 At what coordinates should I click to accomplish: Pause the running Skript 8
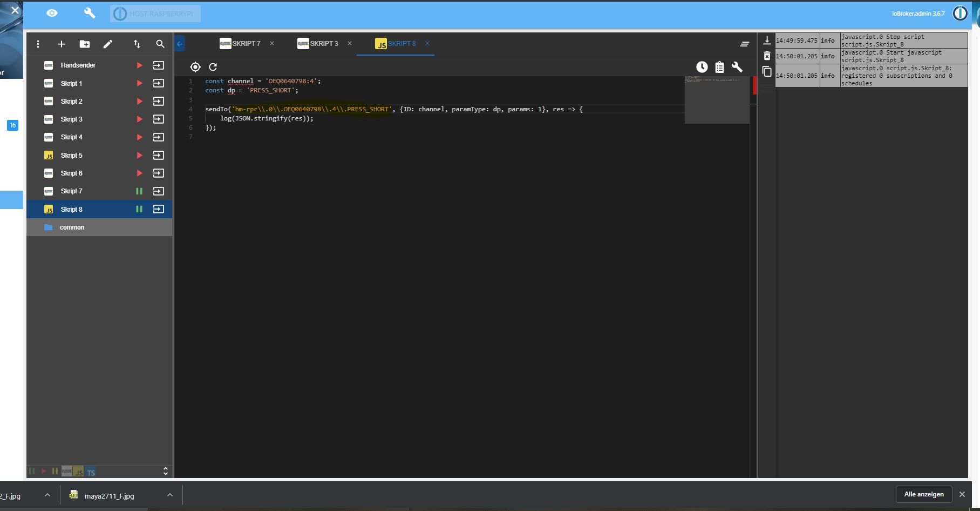tap(139, 209)
